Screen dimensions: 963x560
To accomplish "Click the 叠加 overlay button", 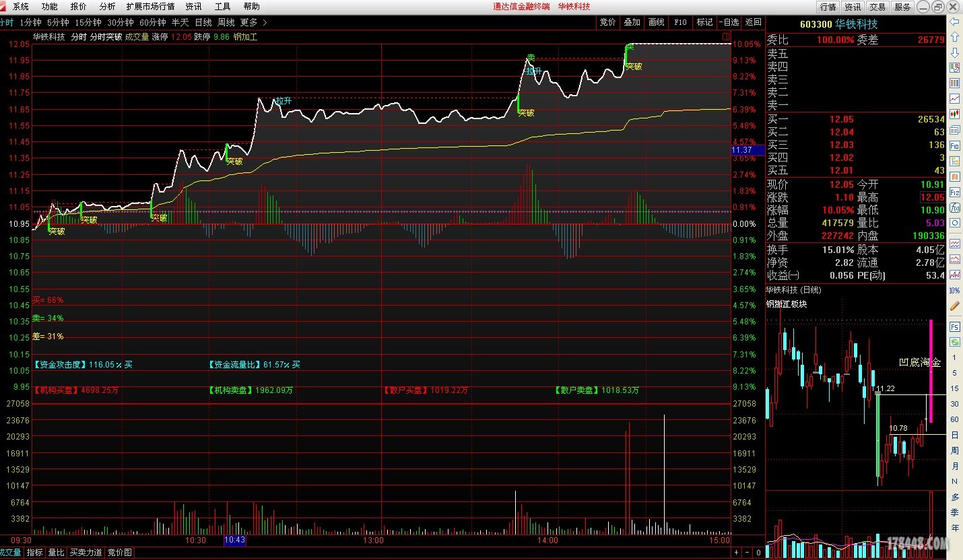I will [x=632, y=22].
